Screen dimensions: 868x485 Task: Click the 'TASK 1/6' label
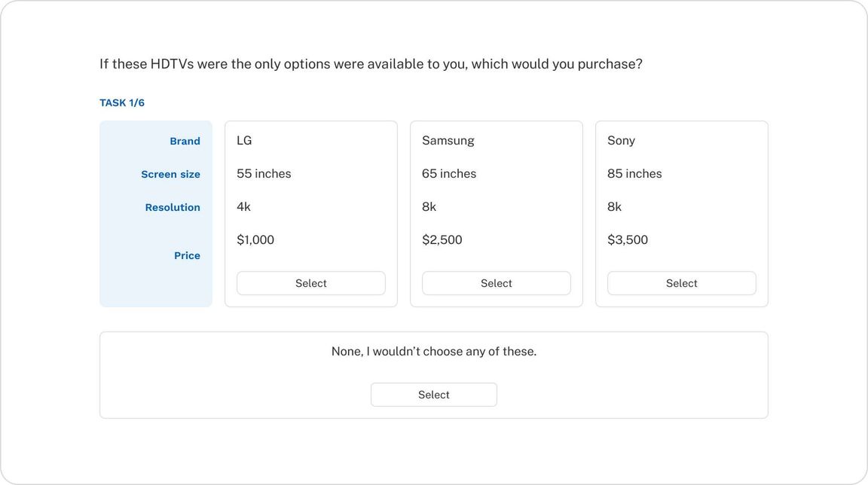[x=122, y=103]
